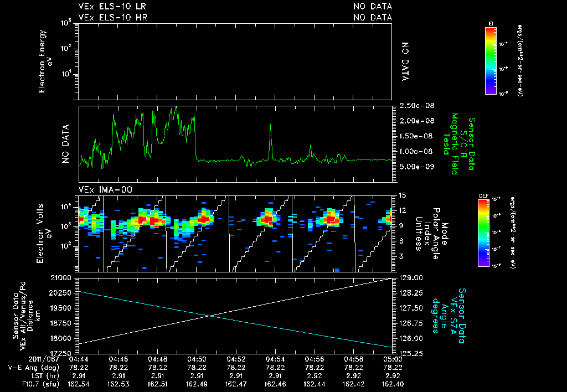Click the '04:48' time label

pos(157,359)
